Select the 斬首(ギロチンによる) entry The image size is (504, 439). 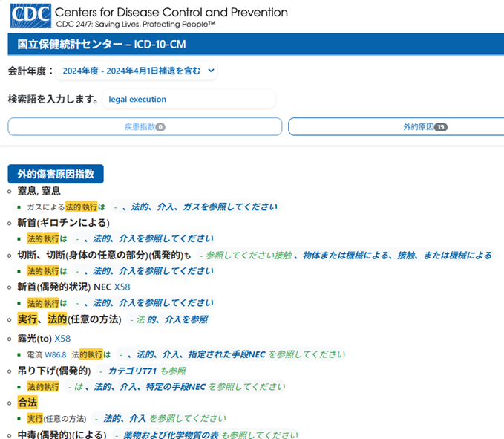[x=63, y=223]
